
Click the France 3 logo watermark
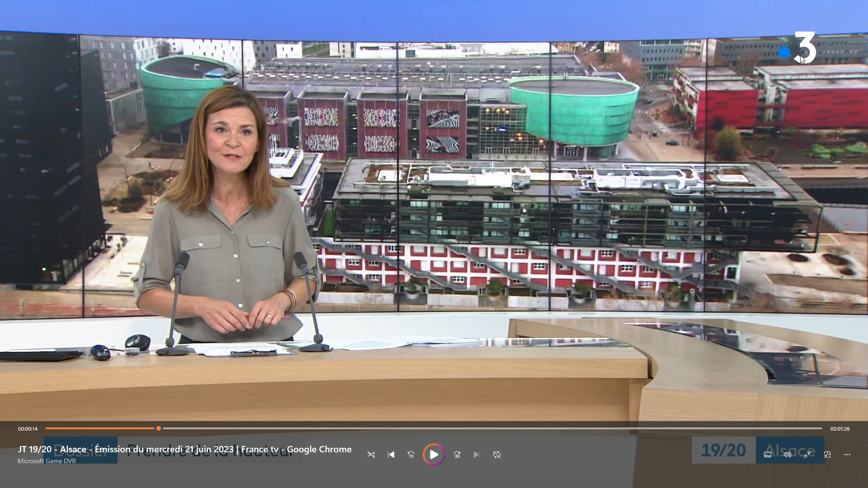(x=798, y=49)
